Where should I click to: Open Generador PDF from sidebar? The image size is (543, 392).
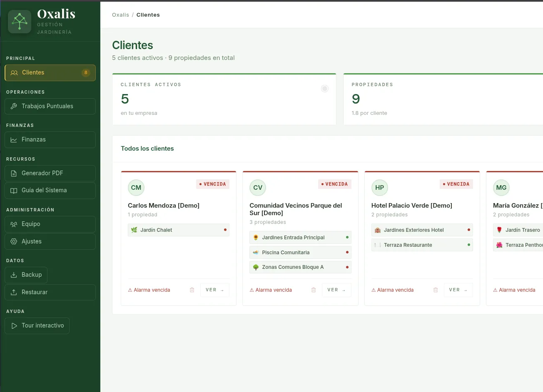tap(50, 173)
